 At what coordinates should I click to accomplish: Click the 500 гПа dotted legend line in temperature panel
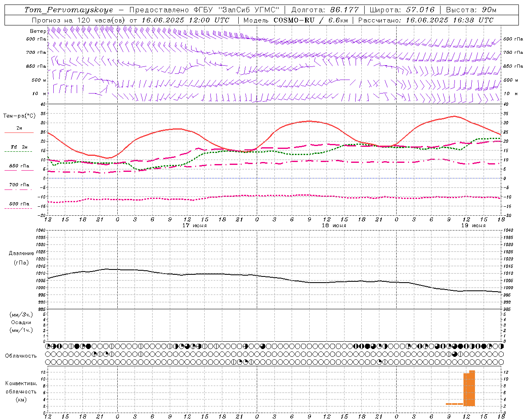click(19, 208)
